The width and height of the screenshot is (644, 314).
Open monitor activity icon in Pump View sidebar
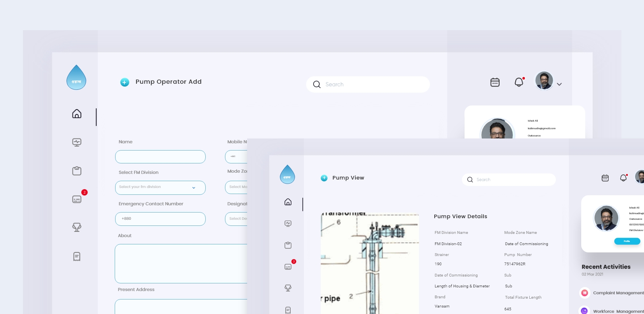288,223
